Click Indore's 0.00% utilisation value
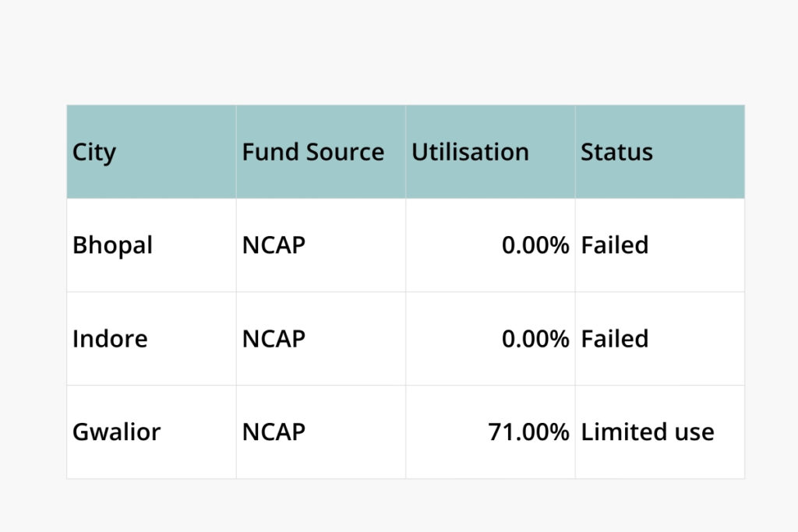Screen dimensions: 798x532 [x=535, y=339]
